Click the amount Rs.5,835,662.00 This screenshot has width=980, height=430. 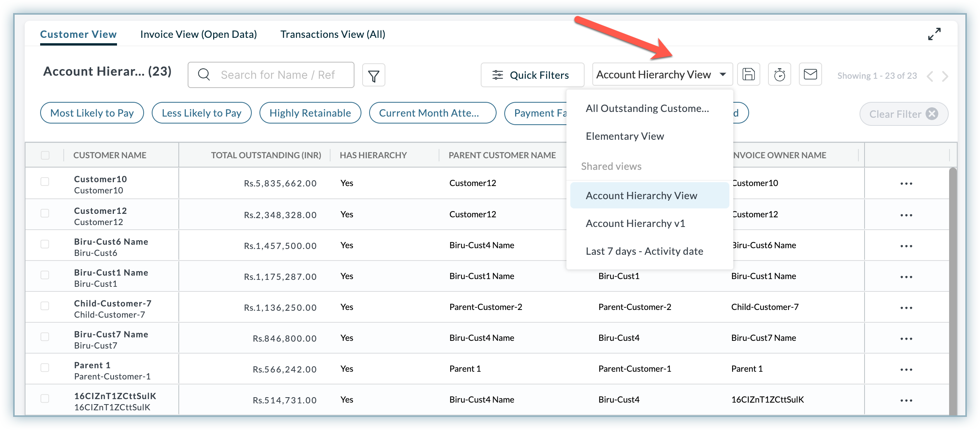pos(280,183)
